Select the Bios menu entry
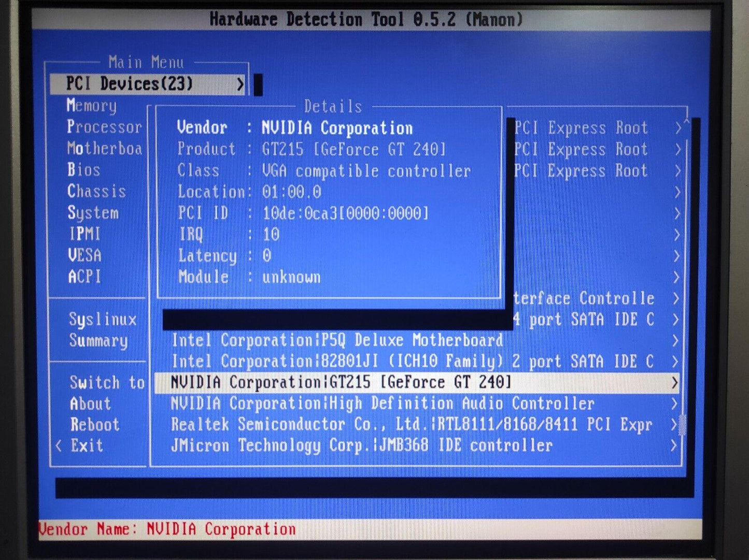This screenshot has height=560, width=749. point(83,170)
